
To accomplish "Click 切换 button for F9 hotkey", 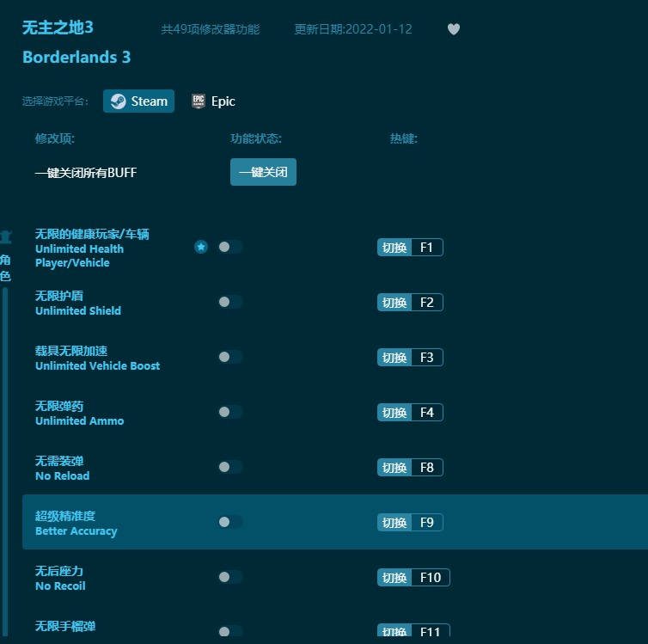I will pyautogui.click(x=394, y=522).
